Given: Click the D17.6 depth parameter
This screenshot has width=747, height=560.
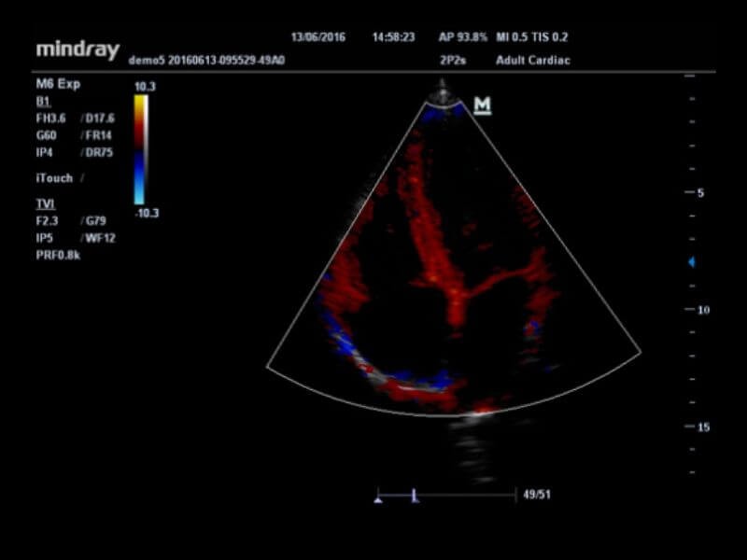Looking at the screenshot, I should coord(97,117).
